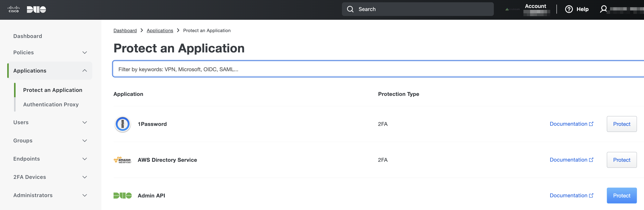Expand the Endpoints menu chevron
The width and height of the screenshot is (644, 210).
coord(85,159)
